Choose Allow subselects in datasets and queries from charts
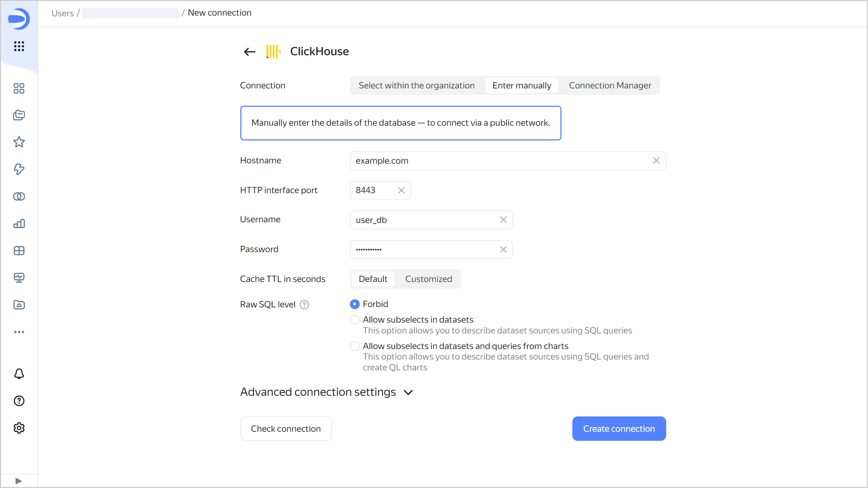Image resolution: width=868 pixels, height=488 pixels. 355,346
